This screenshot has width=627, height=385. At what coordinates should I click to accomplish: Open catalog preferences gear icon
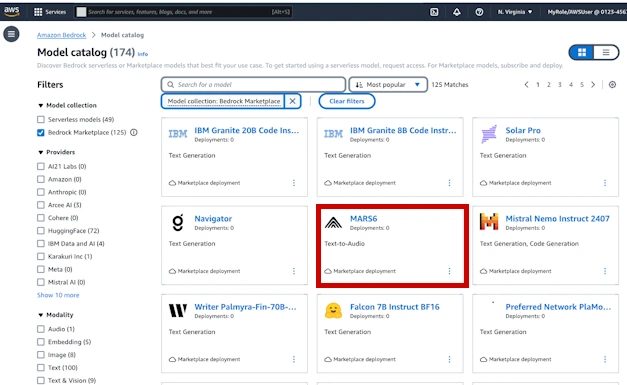[x=612, y=84]
